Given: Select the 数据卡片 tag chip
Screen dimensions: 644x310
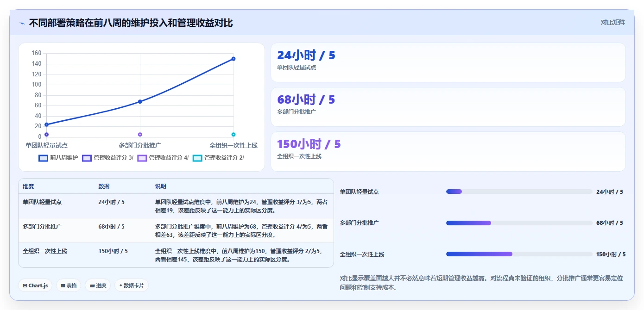Looking at the screenshot, I should [x=132, y=285].
